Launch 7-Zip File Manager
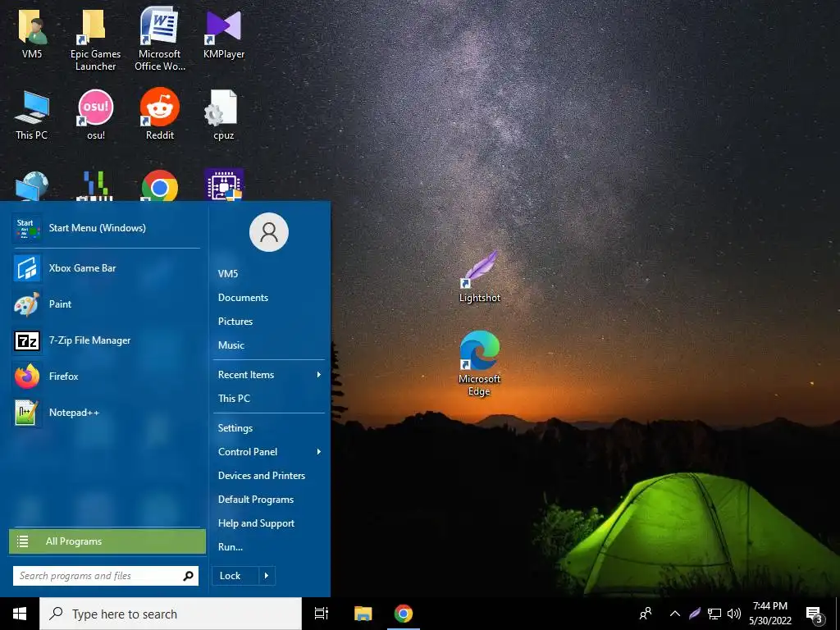The width and height of the screenshot is (840, 630). (106, 340)
